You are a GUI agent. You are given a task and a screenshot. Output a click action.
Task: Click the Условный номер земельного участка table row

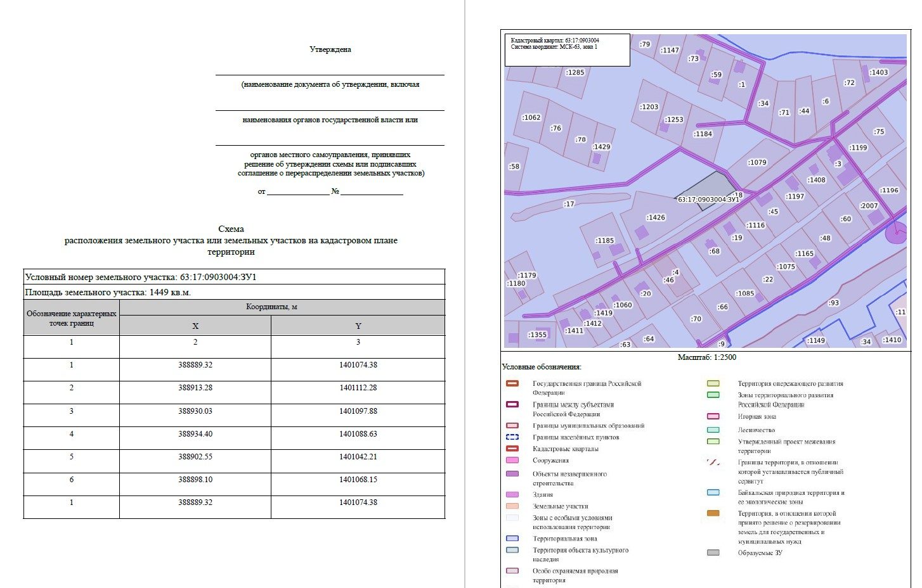(x=235, y=277)
